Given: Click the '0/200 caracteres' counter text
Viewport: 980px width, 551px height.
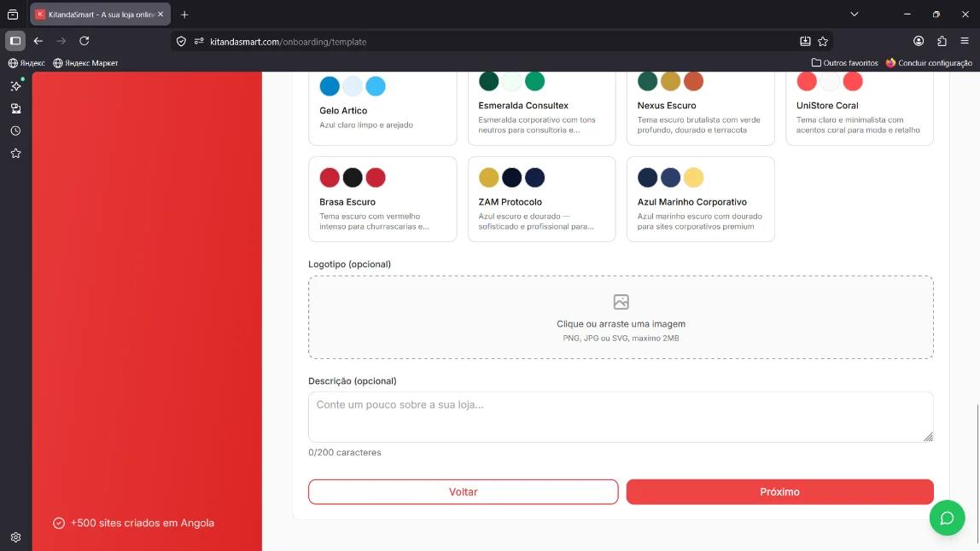Looking at the screenshot, I should click(x=344, y=452).
